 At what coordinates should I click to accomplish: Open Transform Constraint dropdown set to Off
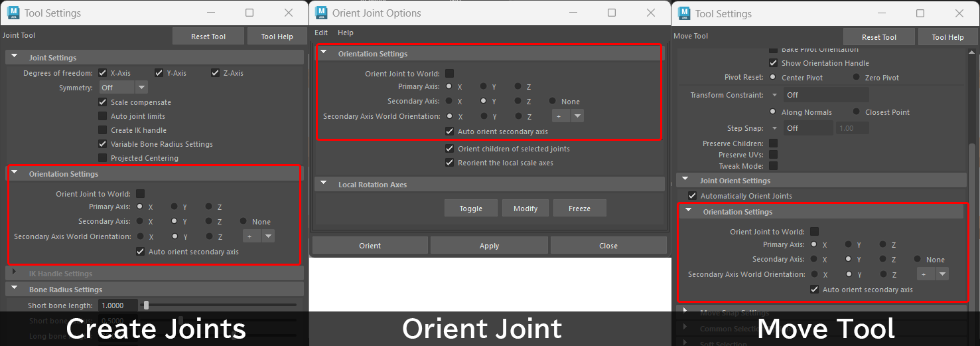(x=772, y=95)
